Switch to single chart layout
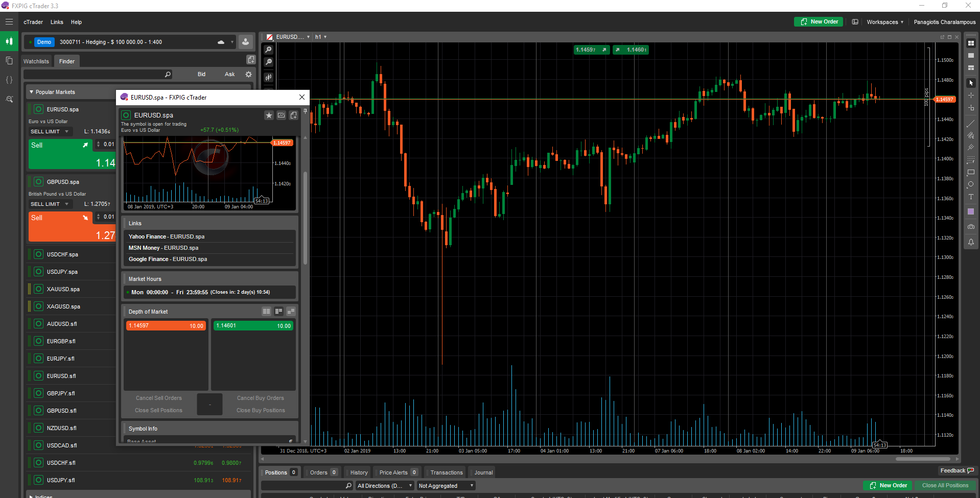980x498 pixels. 971,56
